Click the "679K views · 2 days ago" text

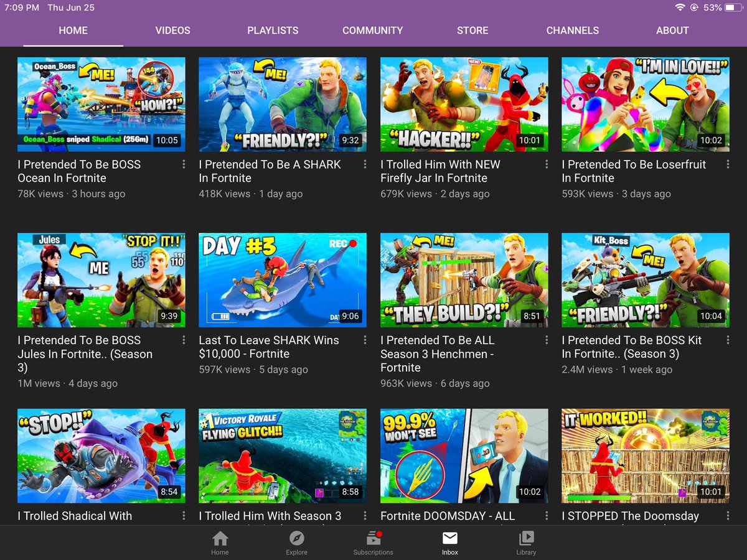[x=435, y=194]
